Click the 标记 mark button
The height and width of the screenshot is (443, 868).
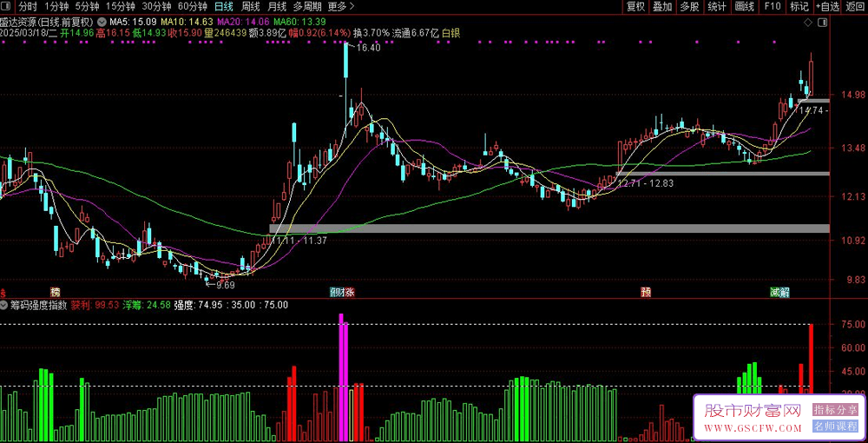click(799, 7)
